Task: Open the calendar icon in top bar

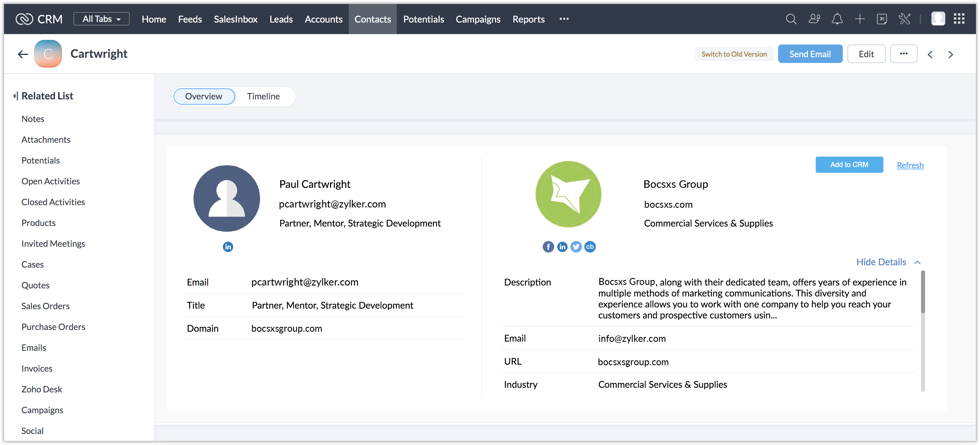Action: pos(881,19)
